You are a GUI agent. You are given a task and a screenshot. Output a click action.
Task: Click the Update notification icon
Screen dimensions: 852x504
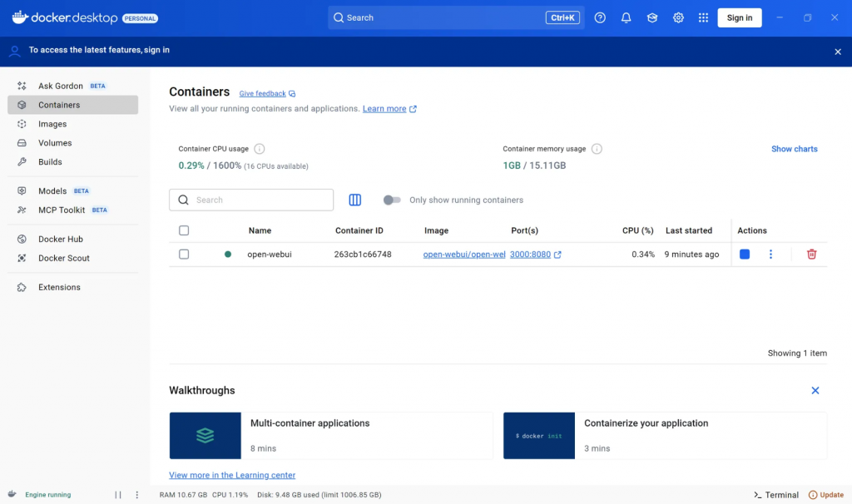pyautogui.click(x=812, y=495)
